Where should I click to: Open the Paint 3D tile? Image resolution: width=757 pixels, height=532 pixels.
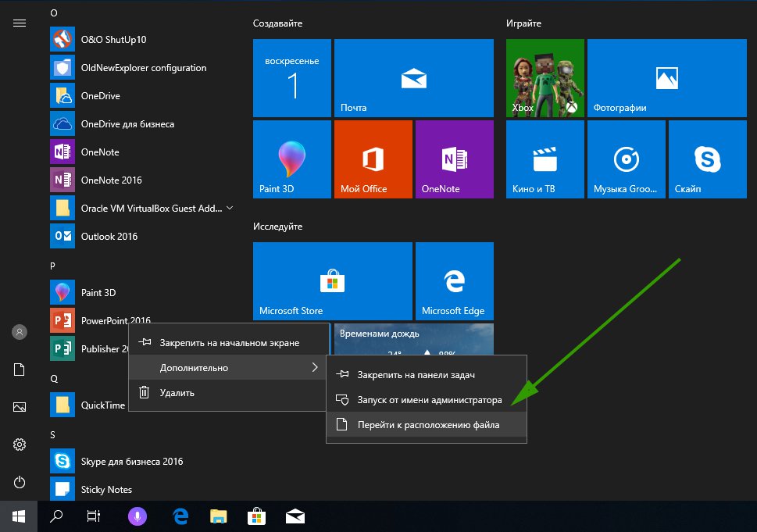tap(292, 159)
